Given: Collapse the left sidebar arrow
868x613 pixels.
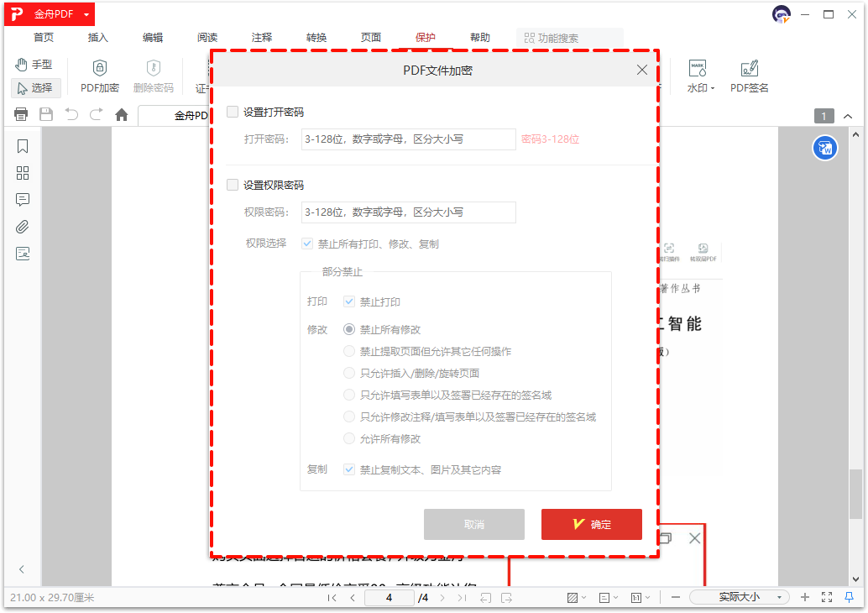Looking at the screenshot, I should [x=22, y=569].
